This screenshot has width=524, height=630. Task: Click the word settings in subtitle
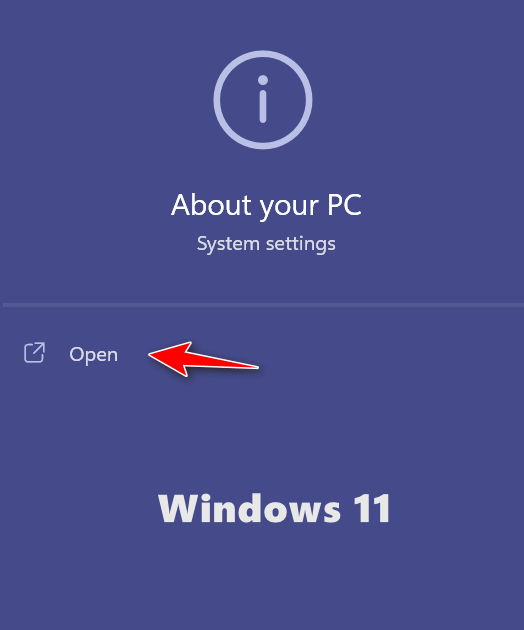click(x=301, y=245)
